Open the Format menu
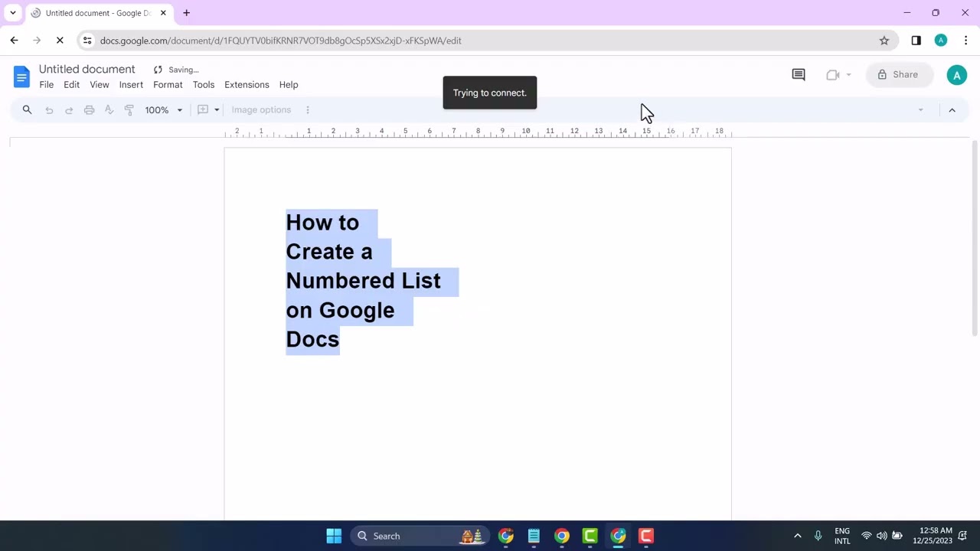 (168, 85)
